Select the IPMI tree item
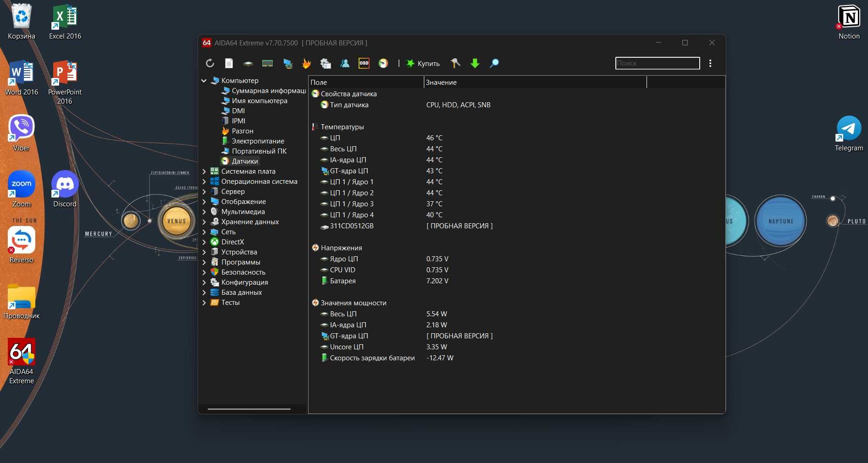This screenshot has height=463, width=868. tap(233, 121)
